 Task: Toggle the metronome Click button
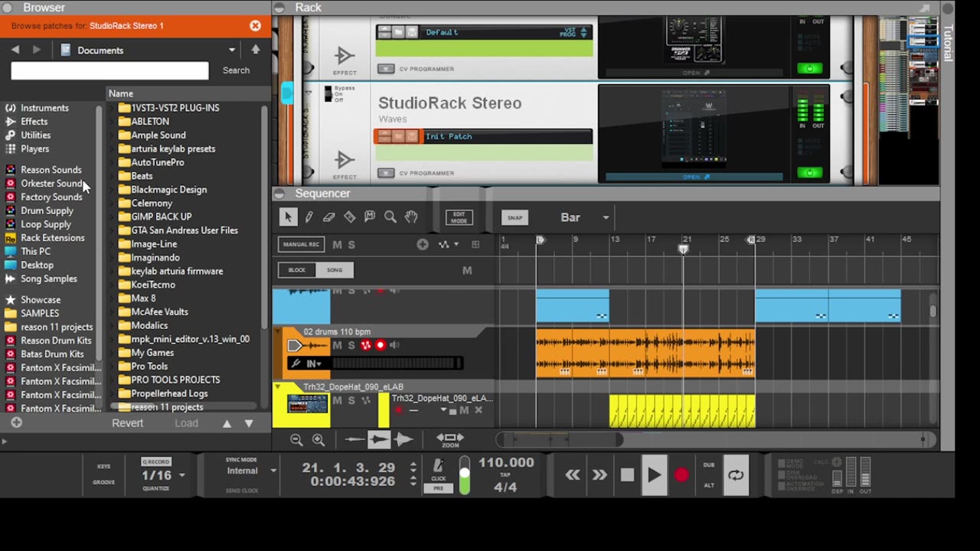438,469
